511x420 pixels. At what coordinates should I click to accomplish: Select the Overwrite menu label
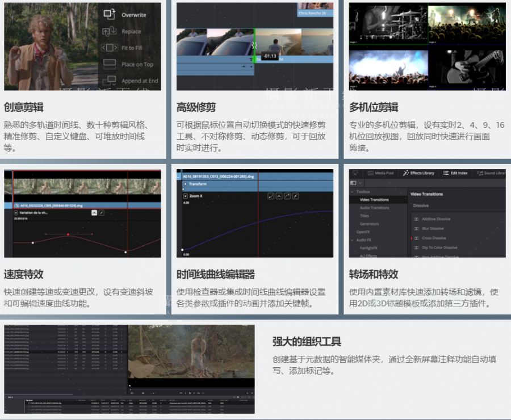[134, 15]
